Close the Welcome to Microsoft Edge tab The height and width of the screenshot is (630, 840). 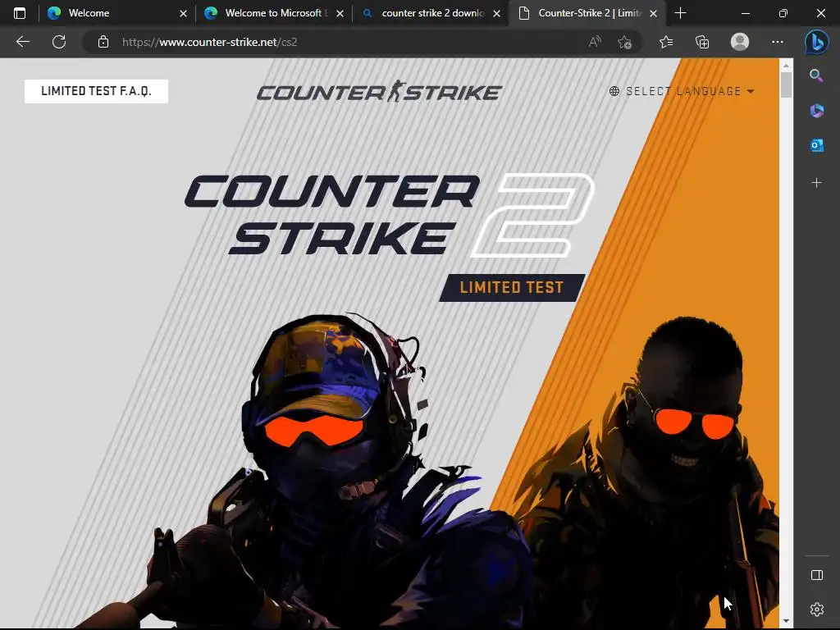click(x=340, y=13)
